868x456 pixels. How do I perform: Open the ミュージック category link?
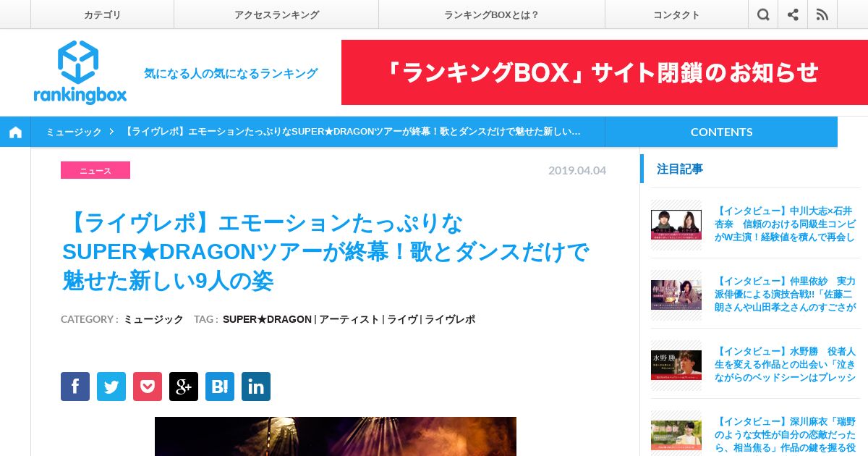tap(153, 319)
